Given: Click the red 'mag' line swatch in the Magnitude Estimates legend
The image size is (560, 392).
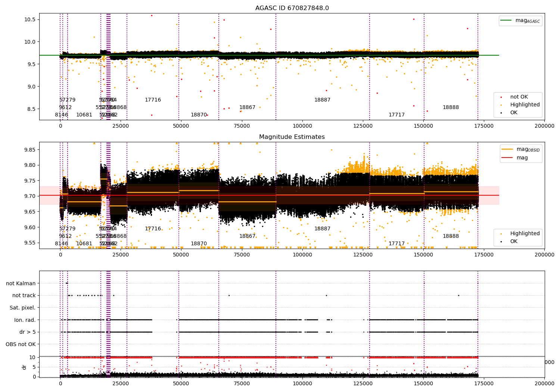Looking at the screenshot, I should point(507,158).
